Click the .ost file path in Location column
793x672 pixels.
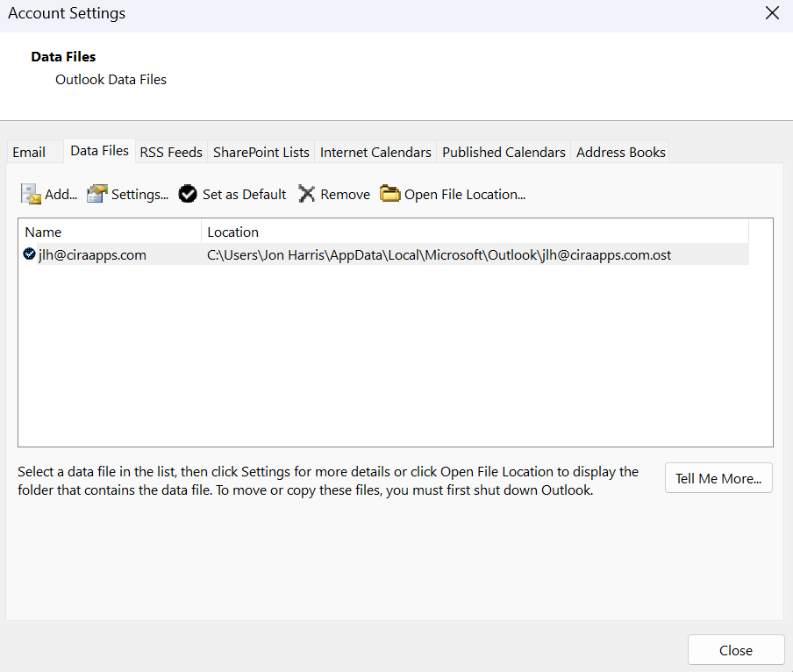[x=439, y=255]
